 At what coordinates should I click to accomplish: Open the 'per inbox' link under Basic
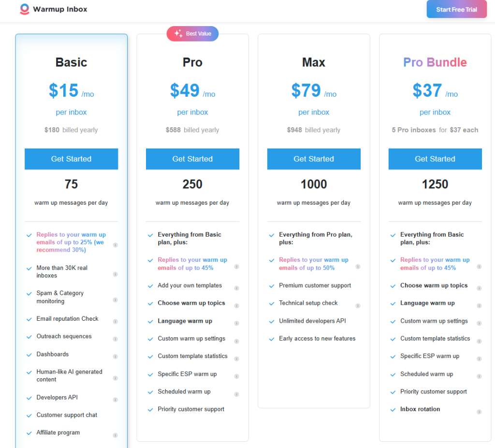click(x=71, y=112)
